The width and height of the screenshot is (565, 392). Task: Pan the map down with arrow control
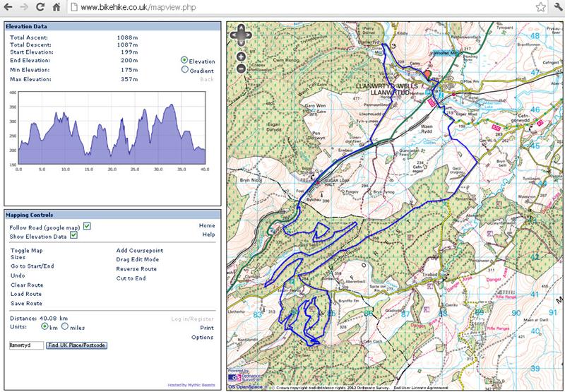pyautogui.click(x=242, y=42)
